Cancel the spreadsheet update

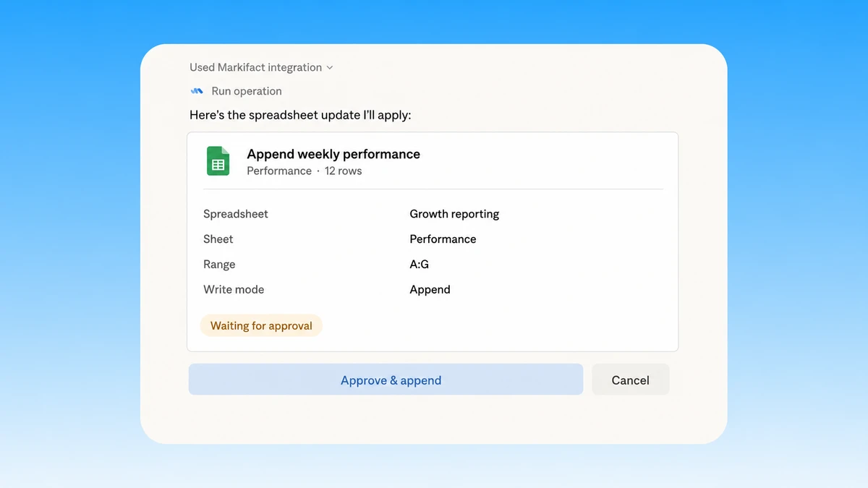pyautogui.click(x=631, y=380)
